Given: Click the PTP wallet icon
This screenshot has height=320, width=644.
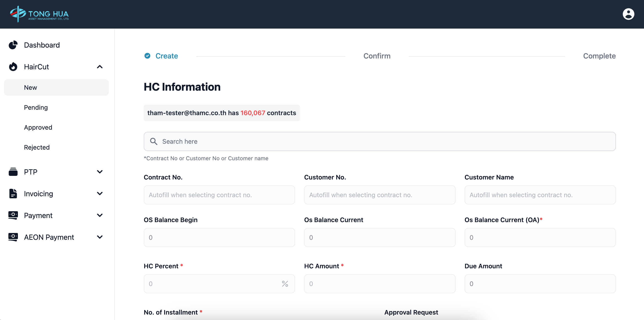Looking at the screenshot, I should pyautogui.click(x=13, y=172).
